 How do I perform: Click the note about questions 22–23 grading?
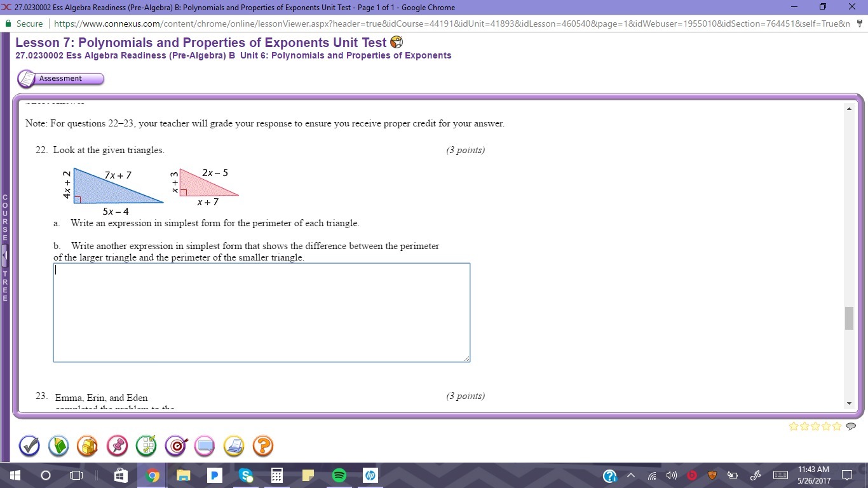click(265, 124)
